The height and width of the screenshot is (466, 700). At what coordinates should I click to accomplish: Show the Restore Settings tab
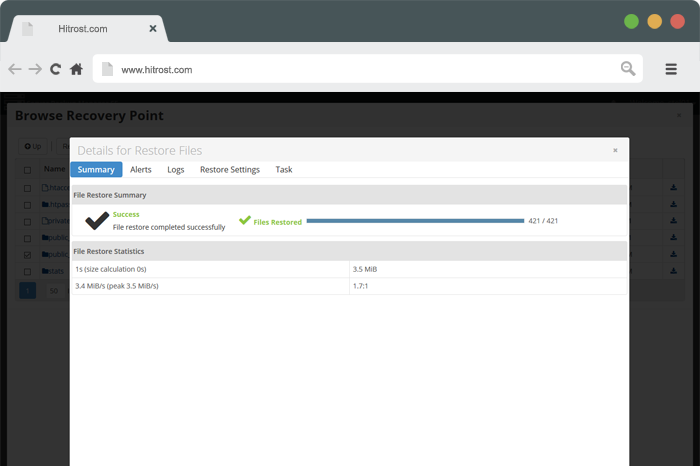230,170
